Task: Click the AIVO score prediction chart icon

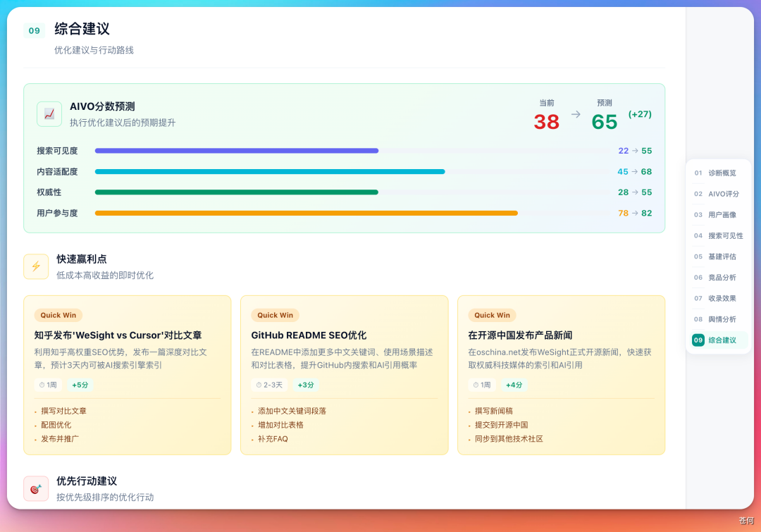Action: (x=49, y=114)
